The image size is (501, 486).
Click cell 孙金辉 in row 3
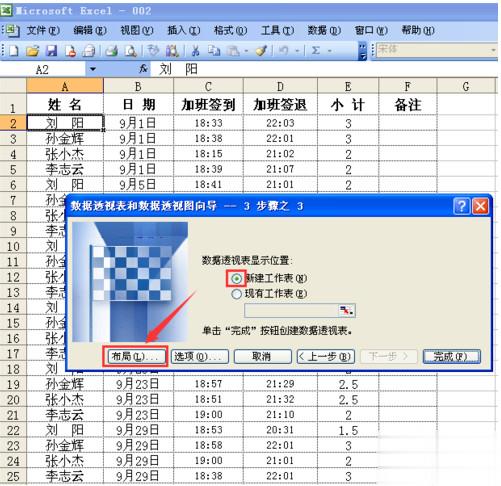pos(65,138)
